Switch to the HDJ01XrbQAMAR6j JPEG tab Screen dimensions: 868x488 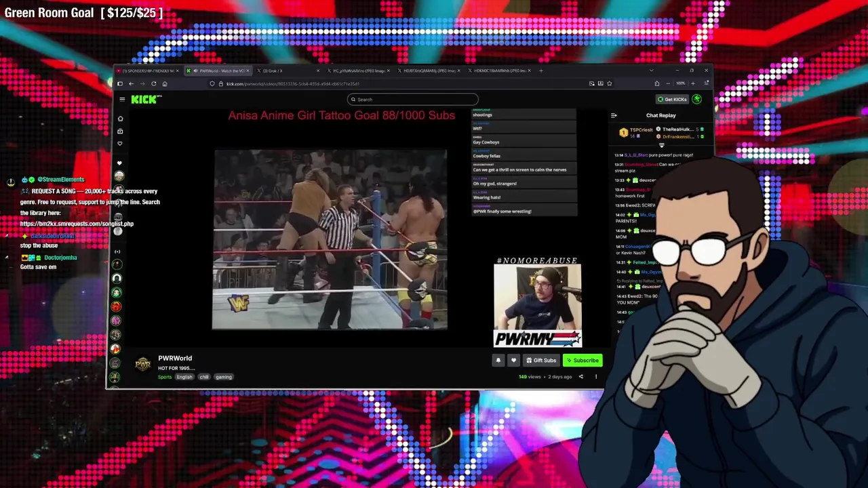[x=428, y=70]
